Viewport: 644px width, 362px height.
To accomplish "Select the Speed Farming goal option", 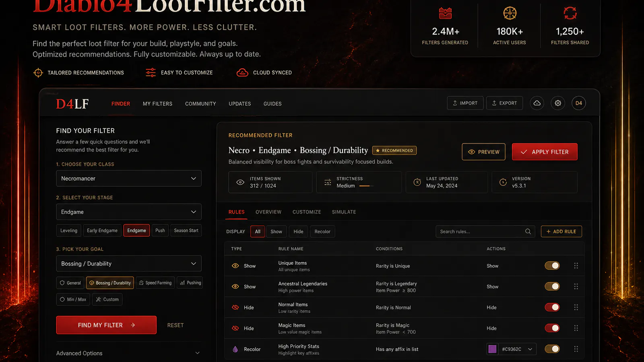I will pos(155,283).
